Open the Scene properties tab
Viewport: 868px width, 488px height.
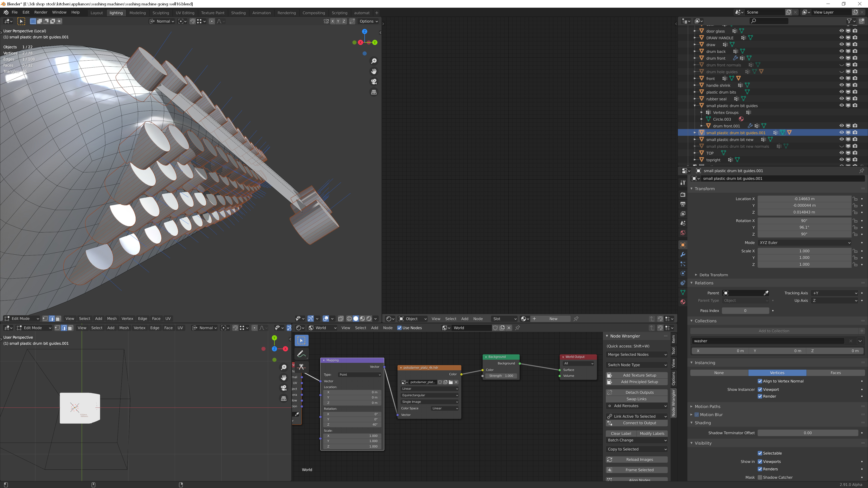tap(683, 223)
